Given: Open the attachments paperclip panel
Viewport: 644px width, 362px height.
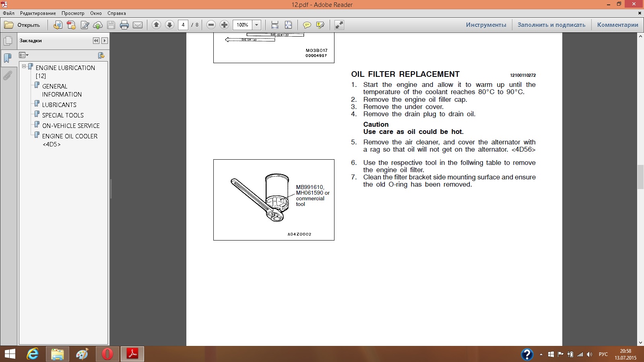Looking at the screenshot, I should (8, 76).
